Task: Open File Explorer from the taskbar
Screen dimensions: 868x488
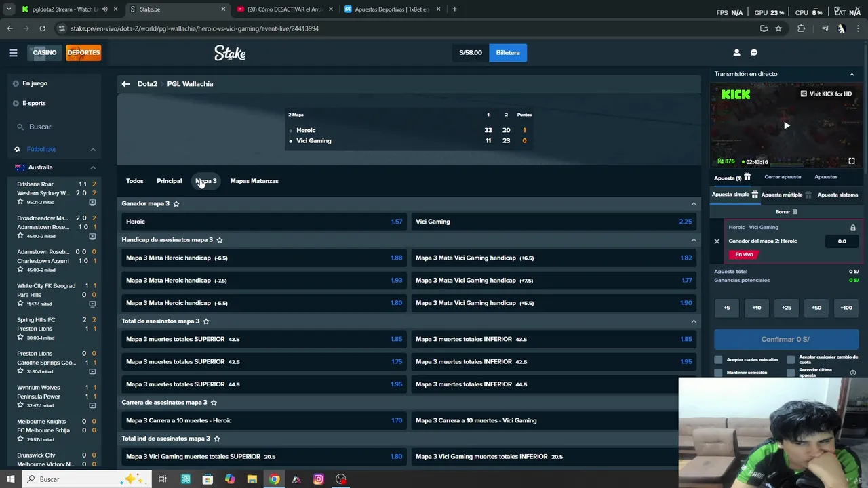Action: coord(252,479)
